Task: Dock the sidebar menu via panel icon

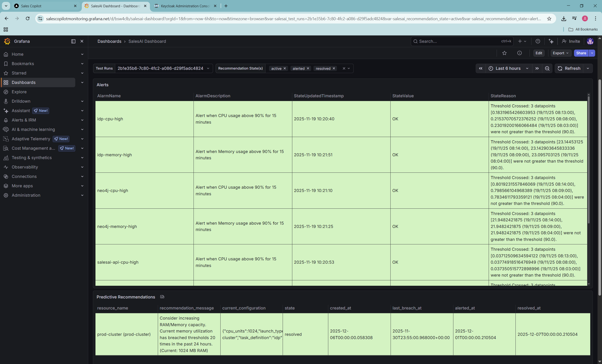Action: pos(73,41)
